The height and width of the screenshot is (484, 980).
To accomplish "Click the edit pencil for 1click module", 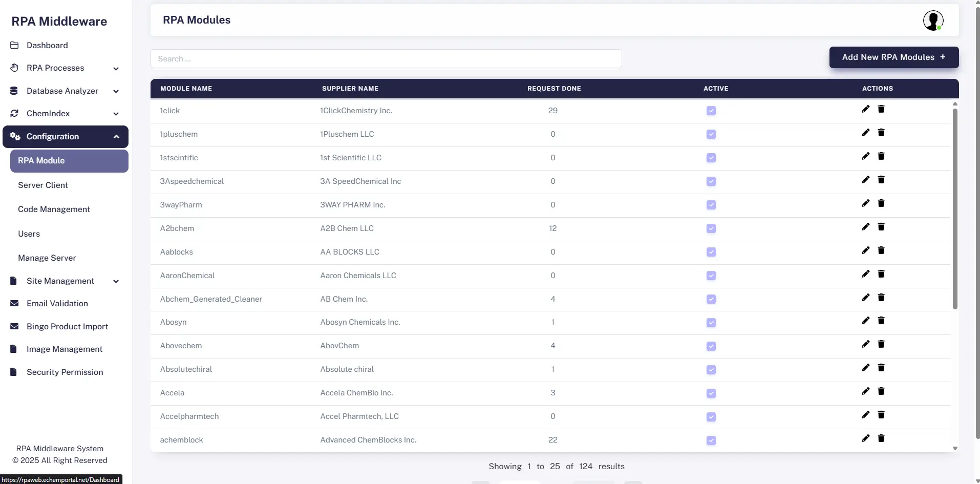I will [x=865, y=109].
